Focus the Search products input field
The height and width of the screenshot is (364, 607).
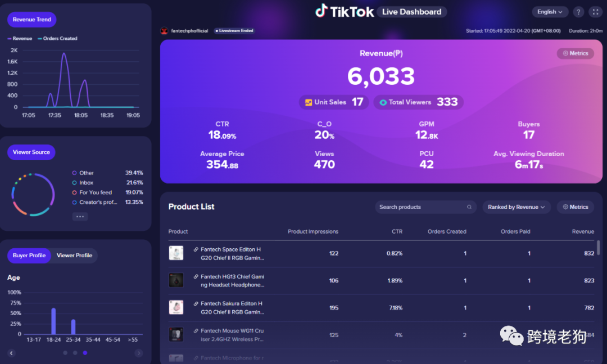[425, 207]
